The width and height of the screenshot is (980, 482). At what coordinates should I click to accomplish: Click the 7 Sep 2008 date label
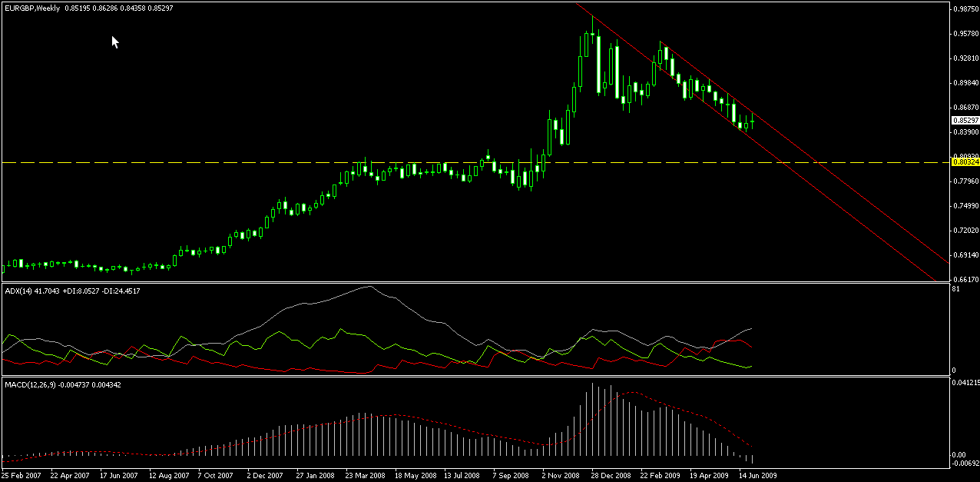click(x=511, y=476)
